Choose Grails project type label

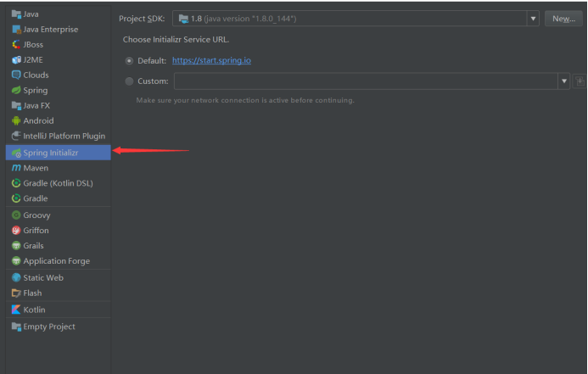point(33,246)
